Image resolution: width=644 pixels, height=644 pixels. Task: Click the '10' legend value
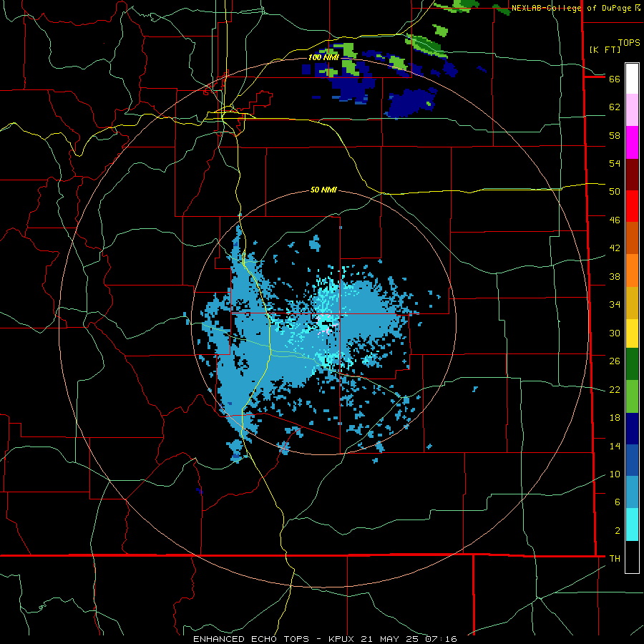[615, 474]
